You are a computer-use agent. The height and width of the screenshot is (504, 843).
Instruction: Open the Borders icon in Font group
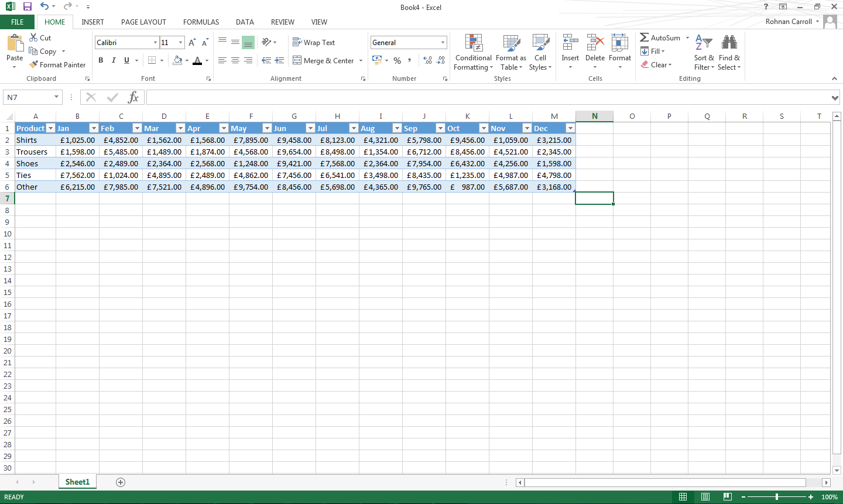click(x=152, y=60)
